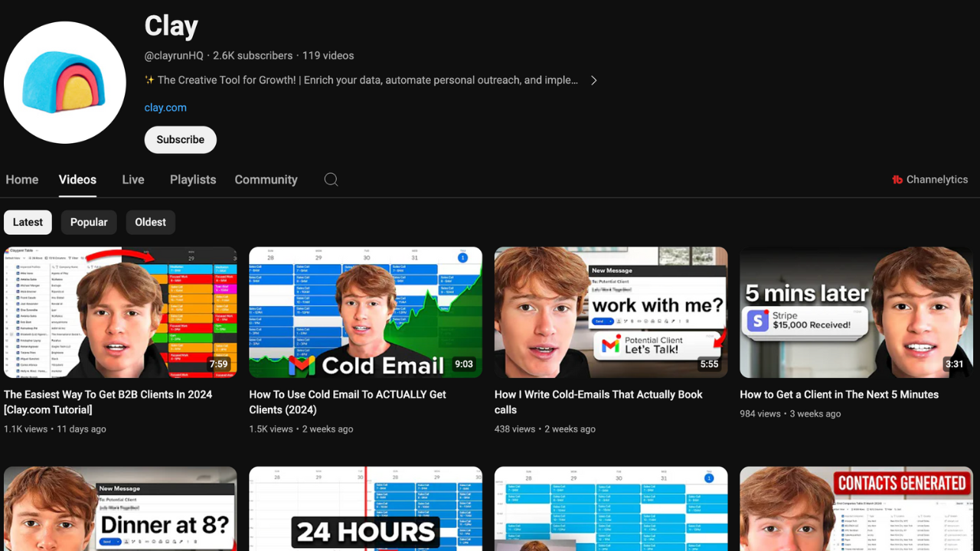Open the 'work with me?' 5:55 thumbnail
The image size is (980, 551).
pyautogui.click(x=611, y=312)
